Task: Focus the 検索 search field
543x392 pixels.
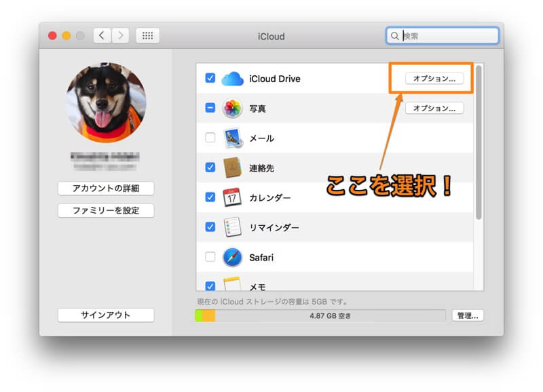Action: [x=443, y=36]
